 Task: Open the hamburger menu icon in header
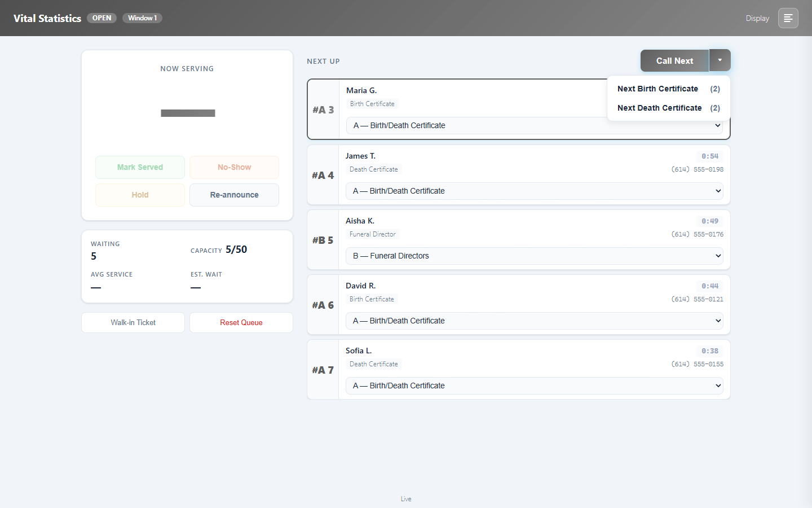pos(788,18)
